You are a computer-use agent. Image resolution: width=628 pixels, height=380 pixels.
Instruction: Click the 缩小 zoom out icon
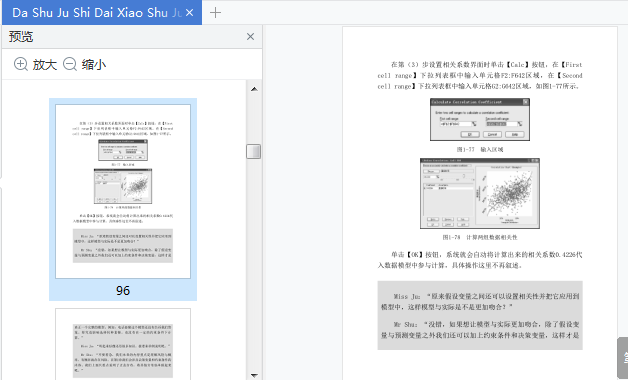tap(70, 64)
